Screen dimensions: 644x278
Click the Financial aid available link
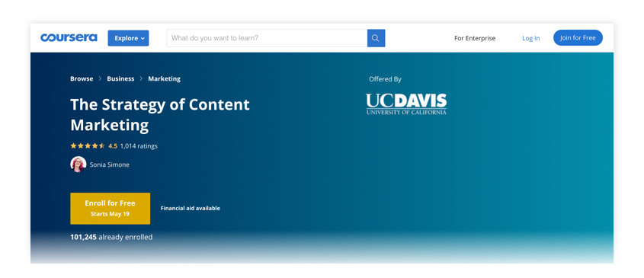tap(191, 208)
